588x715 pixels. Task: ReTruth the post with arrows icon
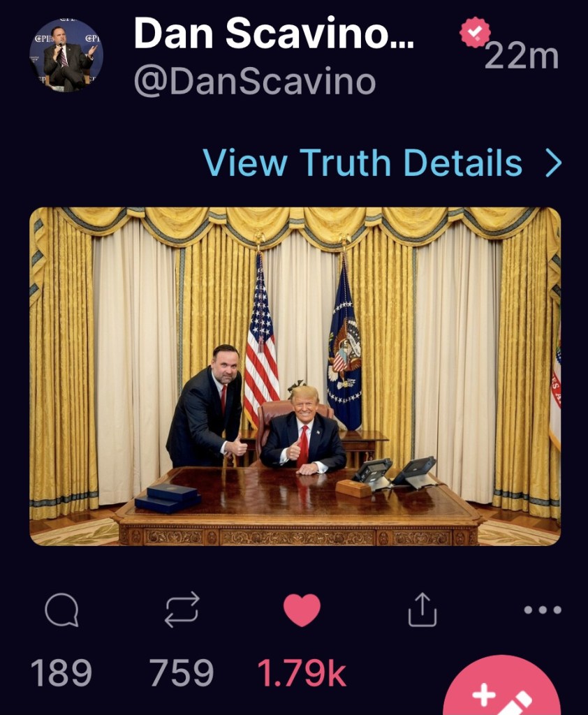coord(182,610)
